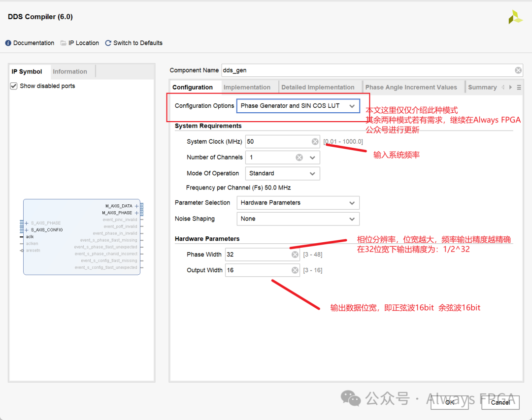Clear the Component Name field
The width and height of the screenshot is (532, 420).
pos(518,70)
